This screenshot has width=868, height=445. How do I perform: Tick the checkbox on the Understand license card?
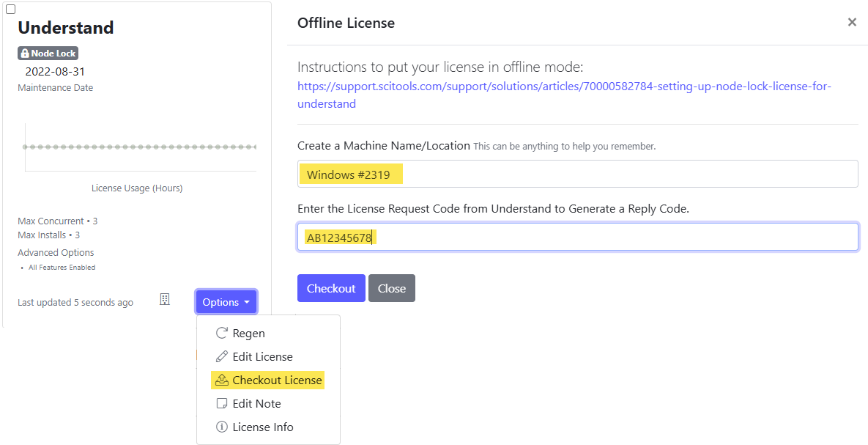(x=10, y=10)
